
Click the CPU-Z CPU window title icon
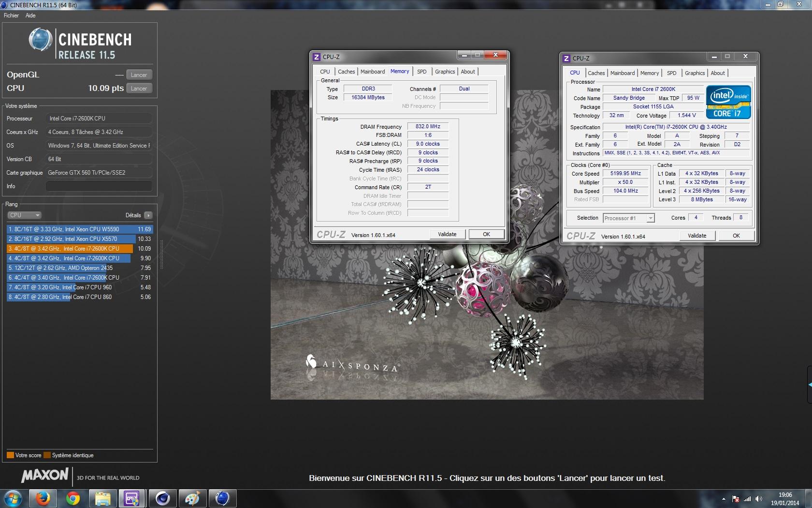(566, 59)
